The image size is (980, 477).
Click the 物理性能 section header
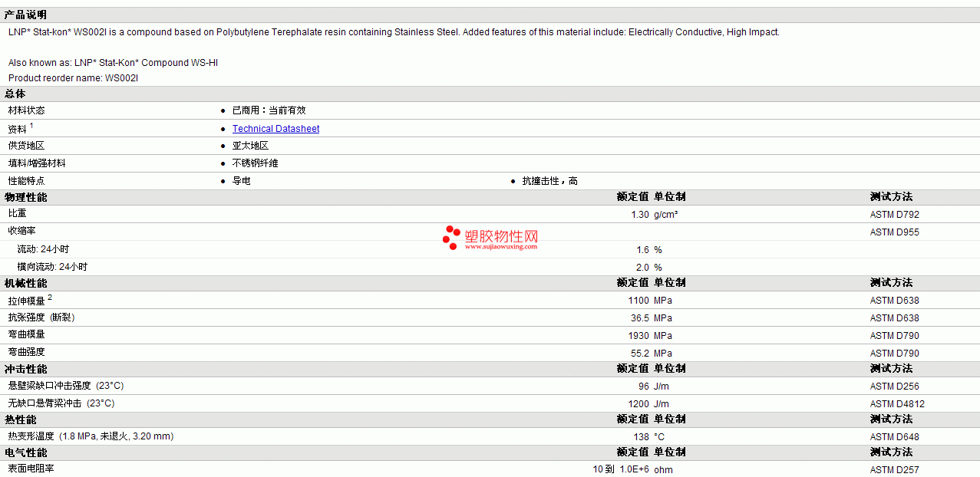click(26, 197)
